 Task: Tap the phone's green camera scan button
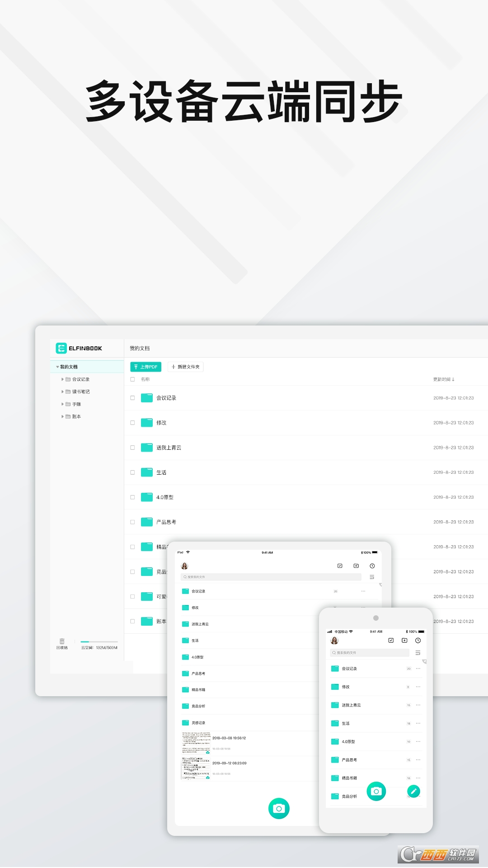376,791
